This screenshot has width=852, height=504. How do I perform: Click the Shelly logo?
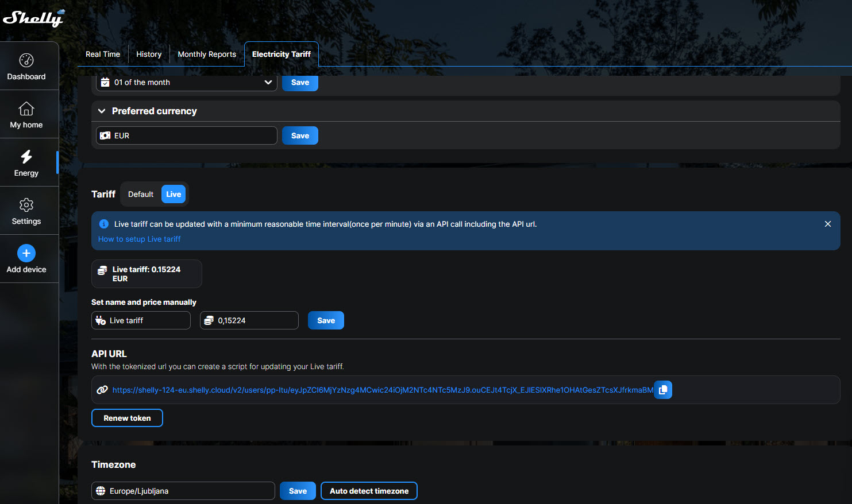pos(33,18)
